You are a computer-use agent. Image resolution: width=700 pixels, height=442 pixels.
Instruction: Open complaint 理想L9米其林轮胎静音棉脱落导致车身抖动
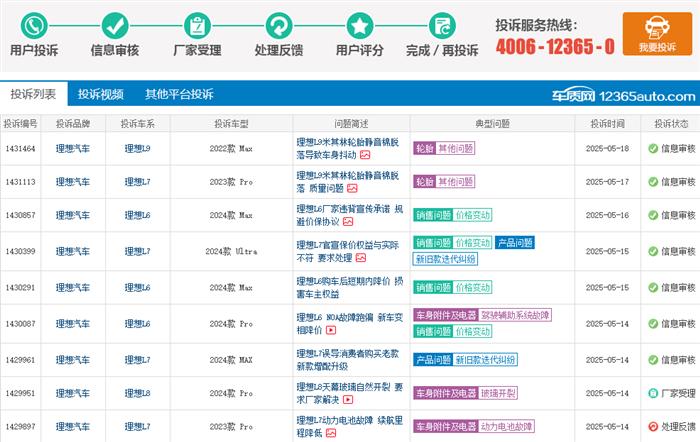[348, 149]
